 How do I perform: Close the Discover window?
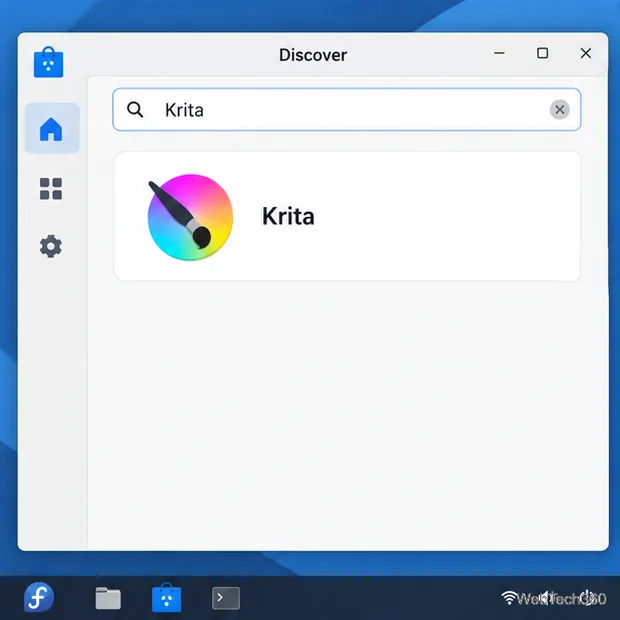tap(586, 53)
